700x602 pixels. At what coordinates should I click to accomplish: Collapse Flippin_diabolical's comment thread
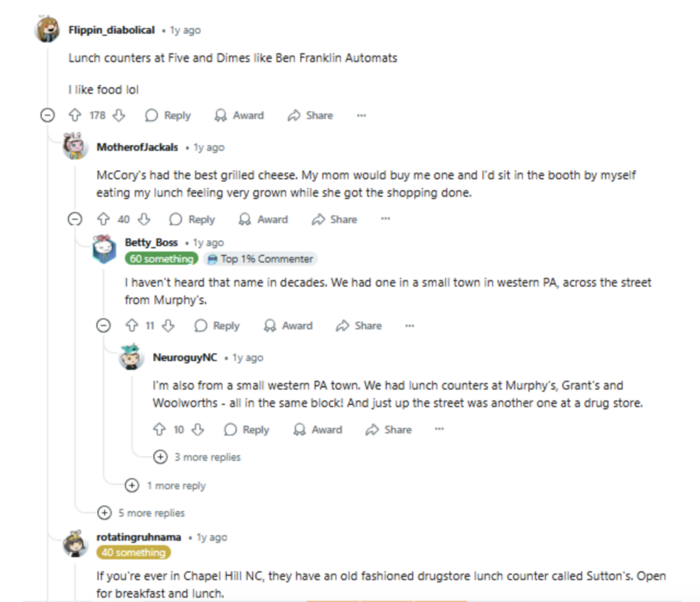47,115
